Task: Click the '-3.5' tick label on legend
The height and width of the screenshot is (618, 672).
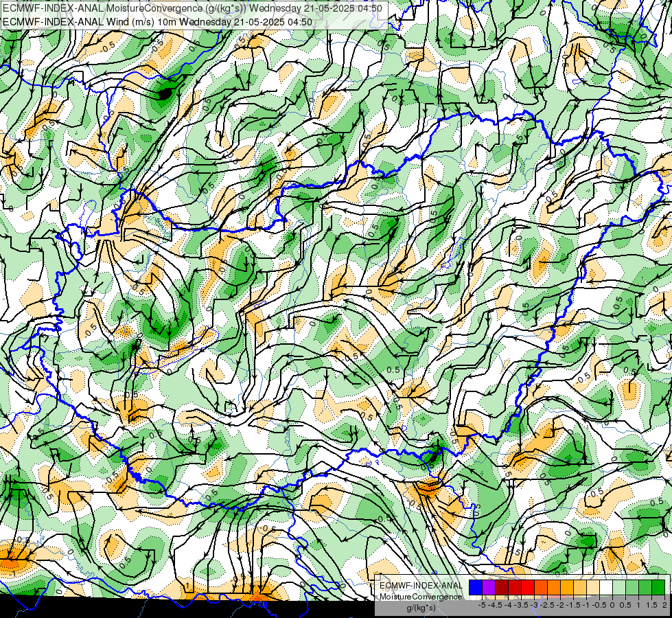Action: click(521, 605)
